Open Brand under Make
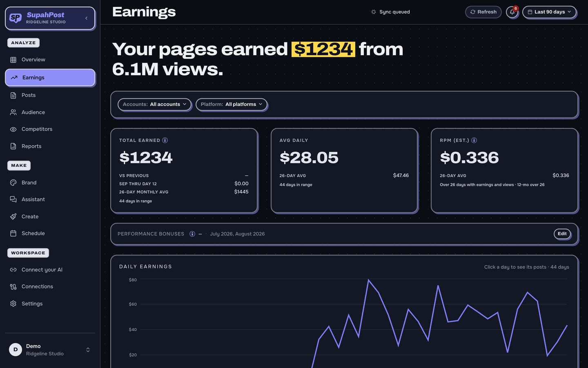Image resolution: width=588 pixels, height=368 pixels. tap(50, 183)
